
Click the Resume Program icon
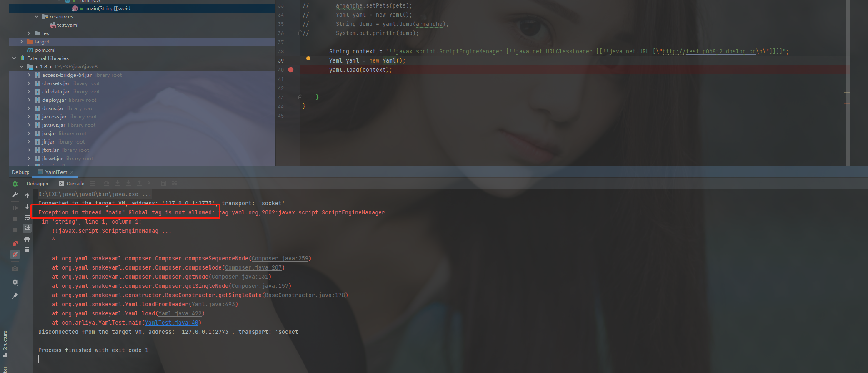coord(15,208)
